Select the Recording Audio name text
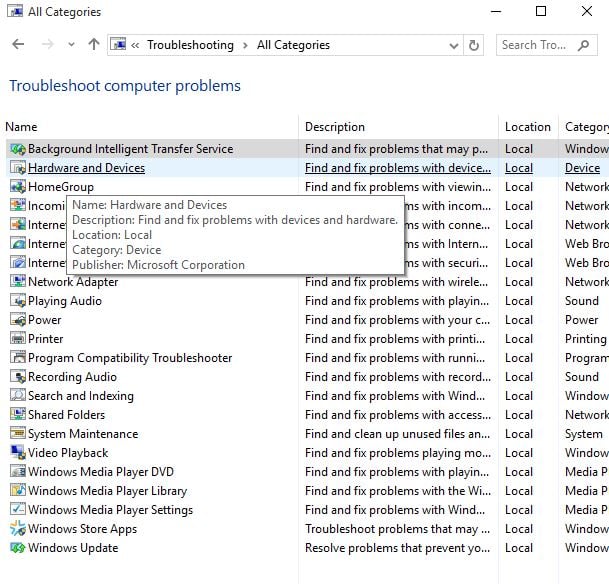 pyautogui.click(x=72, y=377)
